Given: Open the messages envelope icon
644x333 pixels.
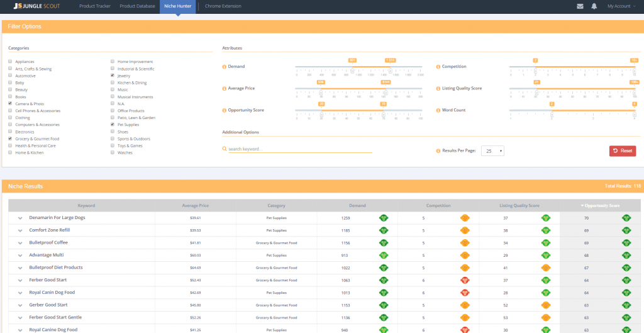Looking at the screenshot, I should [x=580, y=6].
